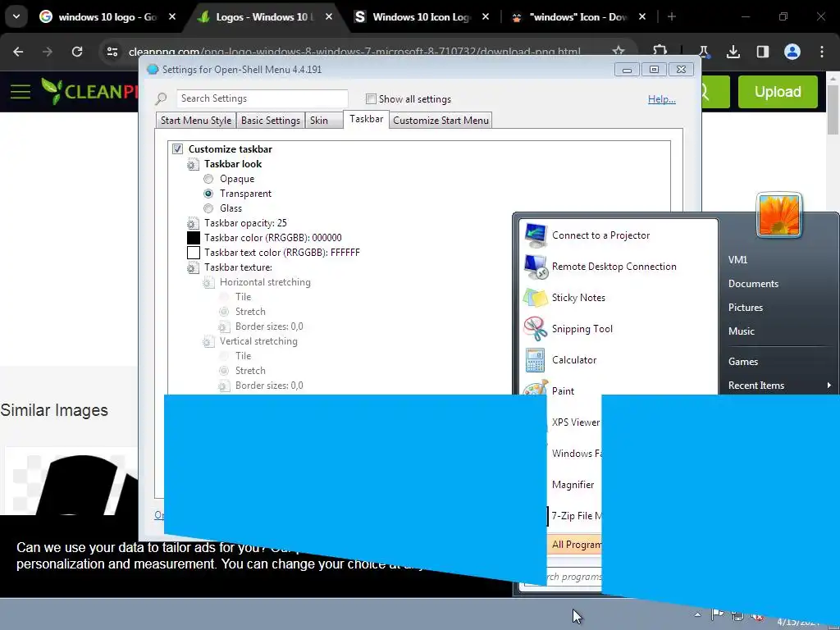Click Taskbar opacity: 25 setting
The height and width of the screenshot is (630, 840).
[245, 223]
